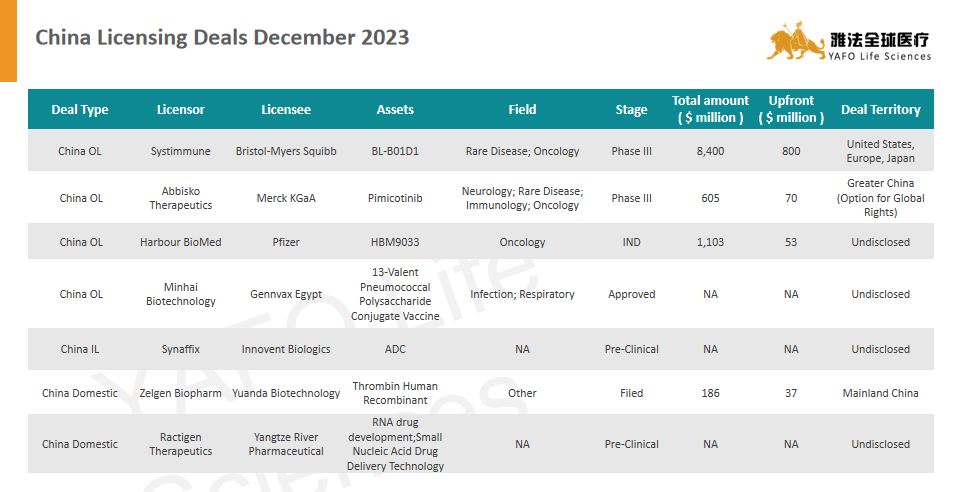This screenshot has height=492, width=960.
Task: Click the Deal Territory column header
Action: click(880, 110)
